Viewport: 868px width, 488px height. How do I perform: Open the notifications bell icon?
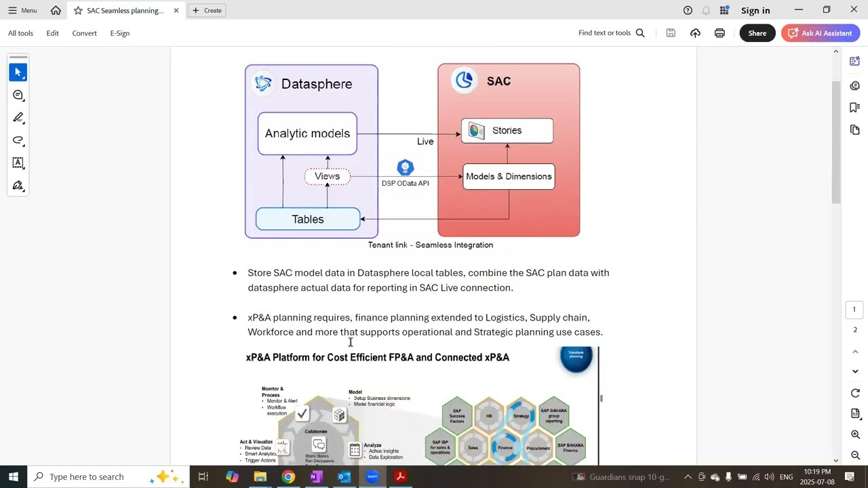click(x=706, y=10)
